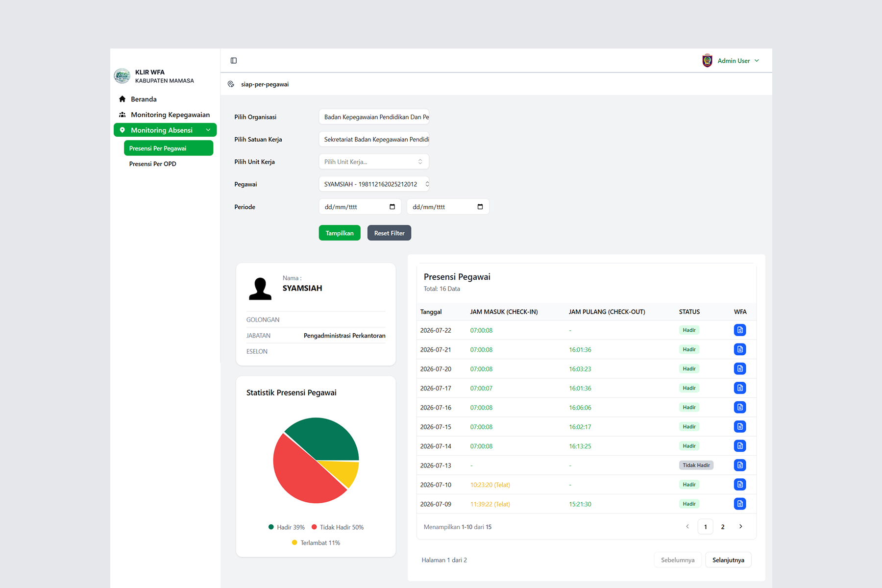Click the Pilih Organisasi input field
The image size is (882, 588).
pyautogui.click(x=374, y=117)
